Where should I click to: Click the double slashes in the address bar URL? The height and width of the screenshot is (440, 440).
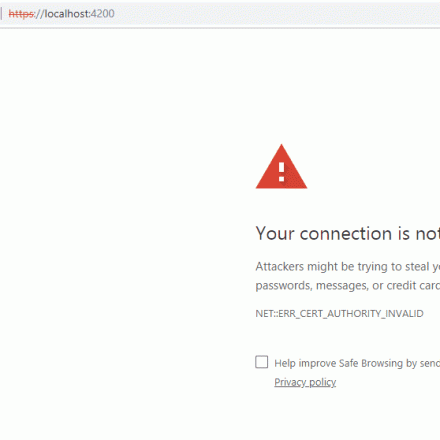click(40, 14)
